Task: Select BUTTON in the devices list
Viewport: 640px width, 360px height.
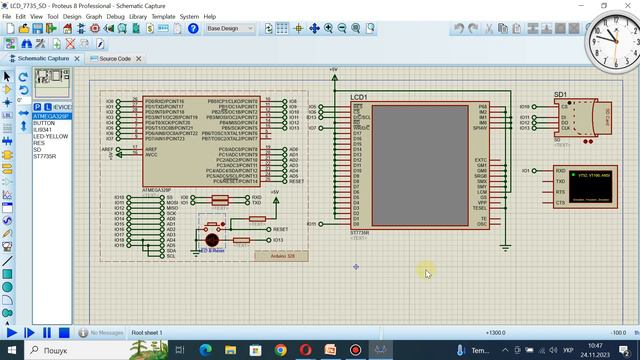Action: pos(44,123)
